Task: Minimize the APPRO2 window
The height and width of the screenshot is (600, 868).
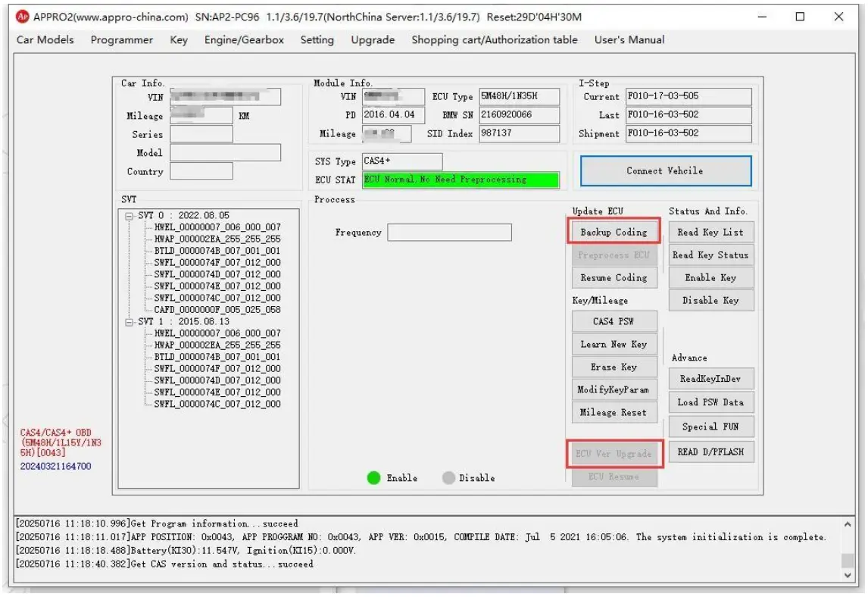Action: click(x=762, y=17)
